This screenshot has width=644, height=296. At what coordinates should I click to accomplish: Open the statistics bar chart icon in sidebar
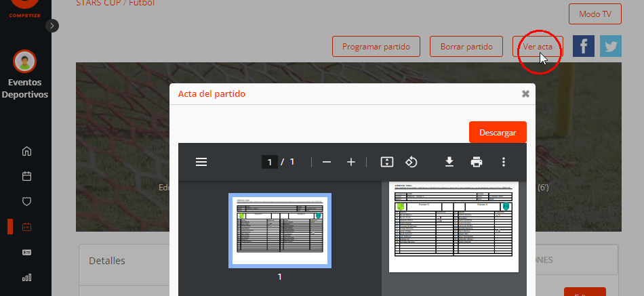point(26,278)
